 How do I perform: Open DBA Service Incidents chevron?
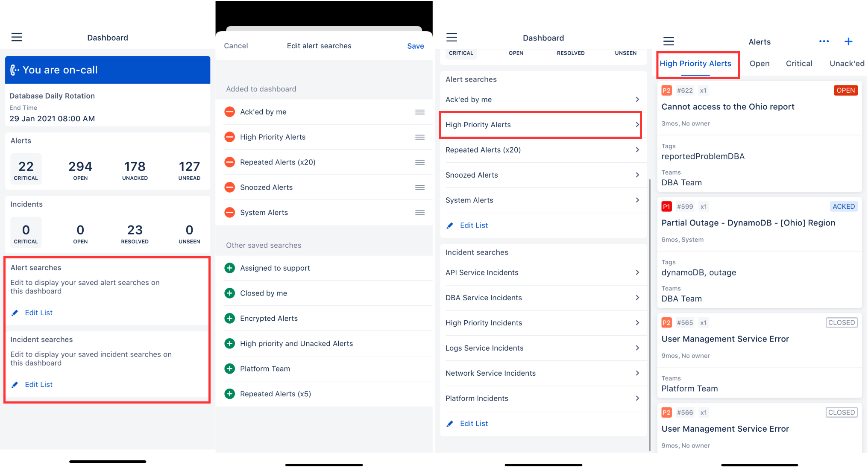pyautogui.click(x=637, y=298)
